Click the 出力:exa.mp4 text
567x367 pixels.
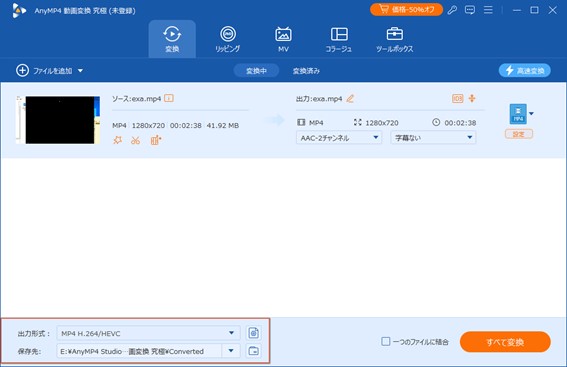[319, 99]
